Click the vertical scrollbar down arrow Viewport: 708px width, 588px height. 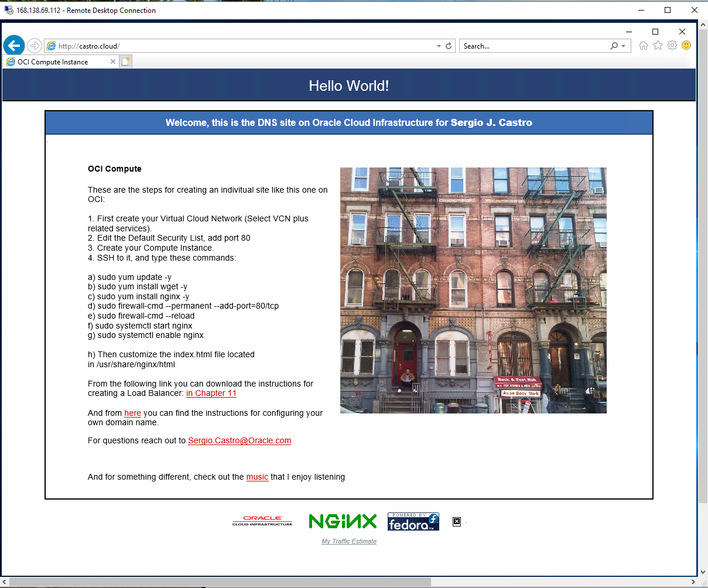(703, 572)
